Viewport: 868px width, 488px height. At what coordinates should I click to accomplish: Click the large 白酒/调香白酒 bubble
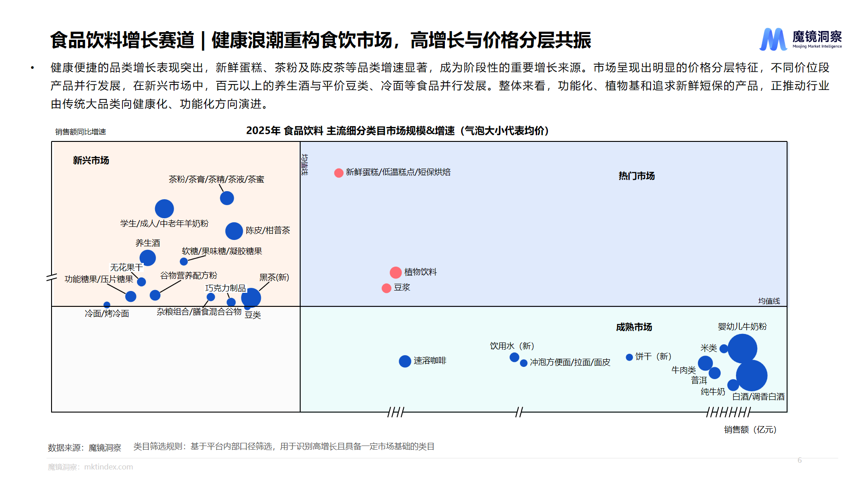(751, 375)
